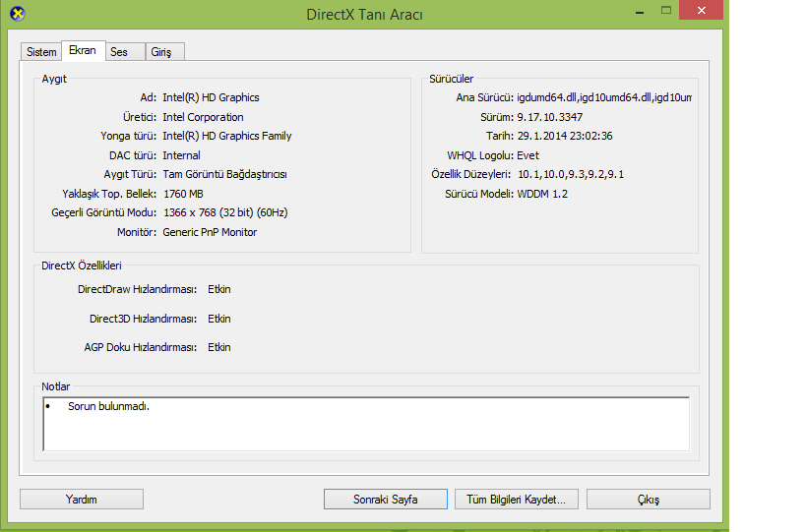Click the DirectX icon in title bar
The width and height of the screenshot is (806, 532).
click(x=18, y=14)
